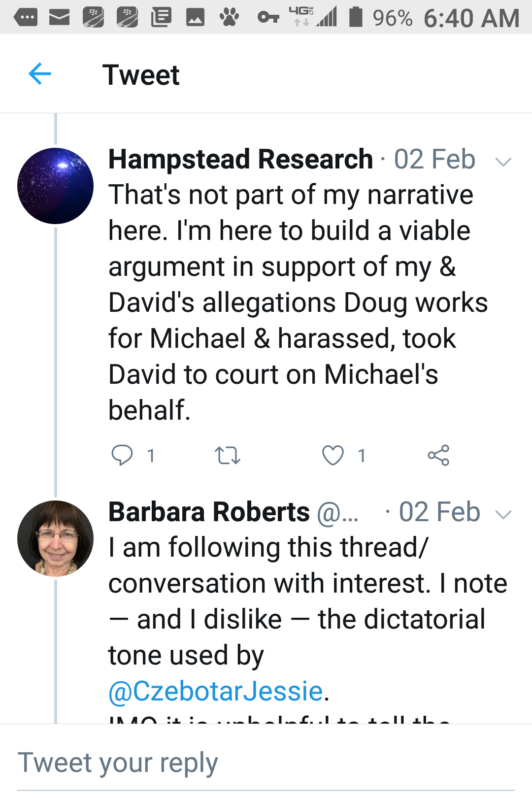
Task: Open Barbara Roberts tweet body text
Action: (305, 601)
